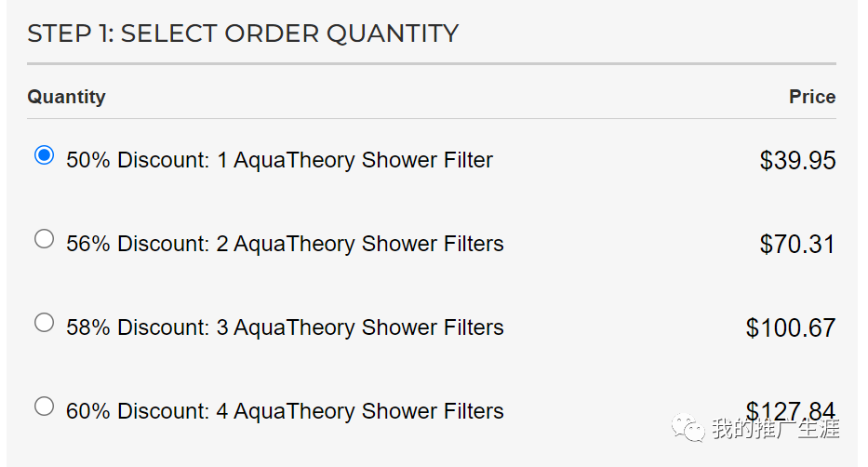
Task: Click the WeChat logo watermark icon
Action: 689,429
